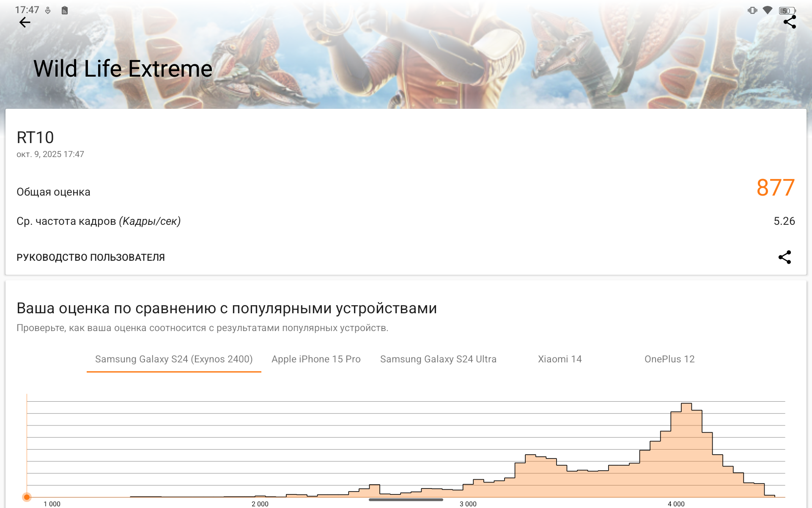Screen dimensions: 812x508
Task: Switch to Apple iPhone 15 Pro tab
Action: [316, 359]
